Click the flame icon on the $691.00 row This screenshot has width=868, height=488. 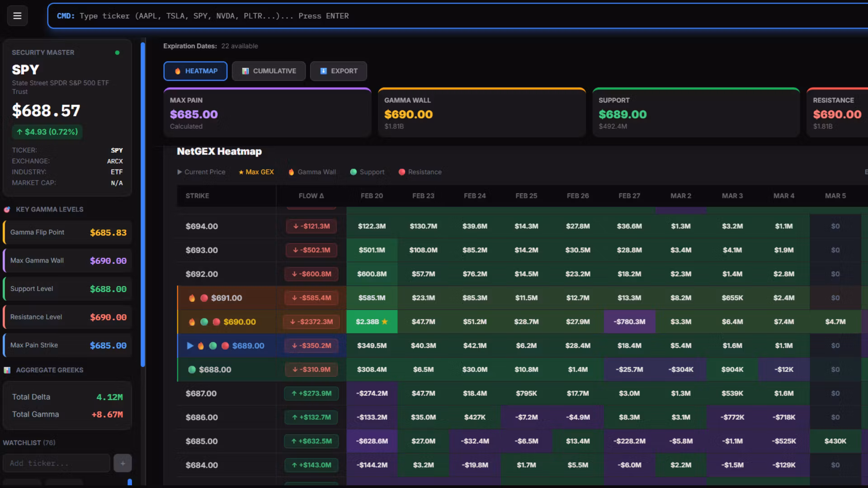[x=192, y=298]
